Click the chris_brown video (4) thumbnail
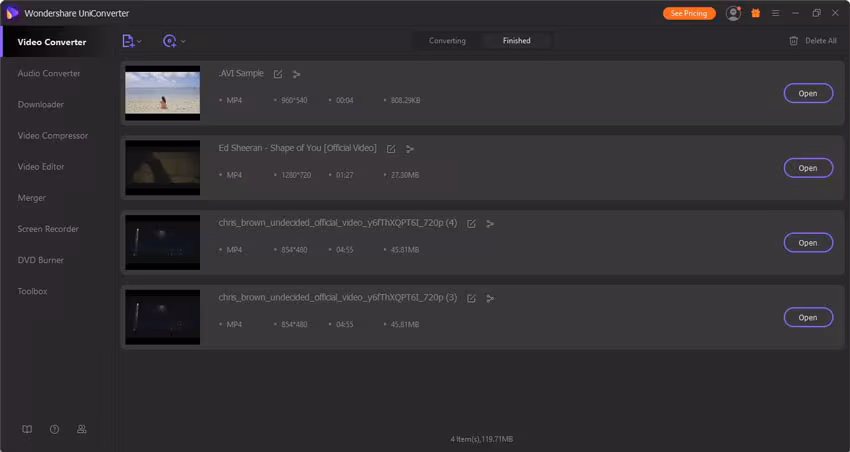The image size is (850, 452). pyautogui.click(x=163, y=243)
